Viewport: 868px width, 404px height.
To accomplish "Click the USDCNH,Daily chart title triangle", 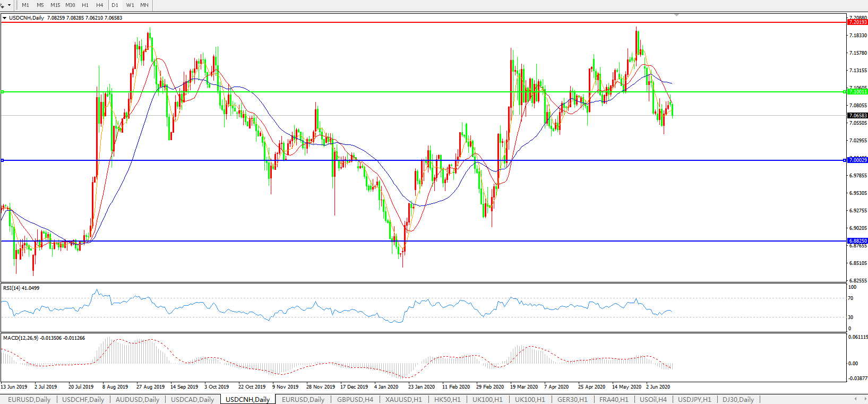I will 5,18.
